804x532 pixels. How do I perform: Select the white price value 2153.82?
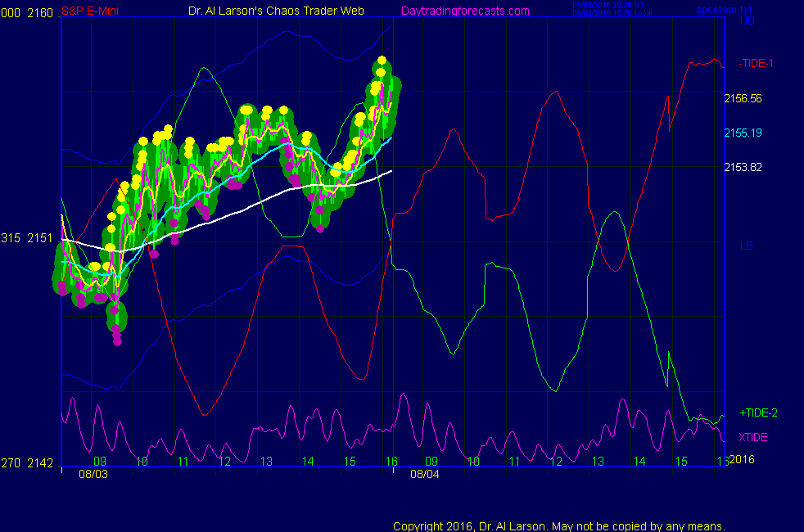pyautogui.click(x=743, y=167)
